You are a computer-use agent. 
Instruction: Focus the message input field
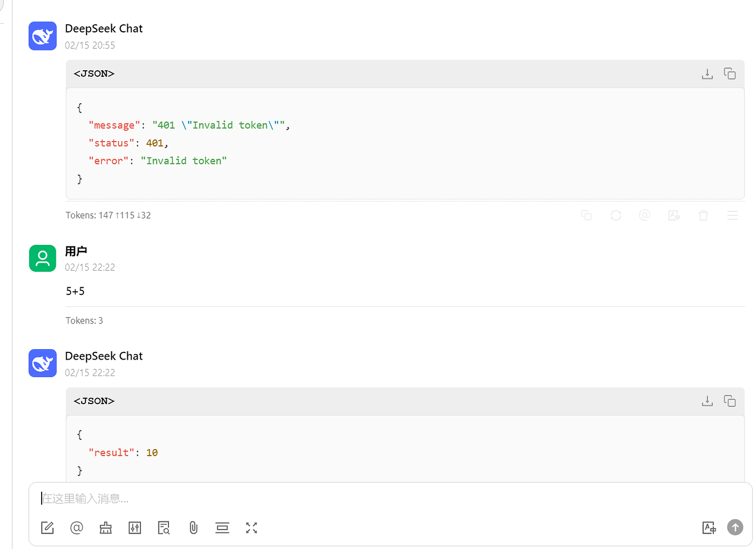(x=390, y=498)
